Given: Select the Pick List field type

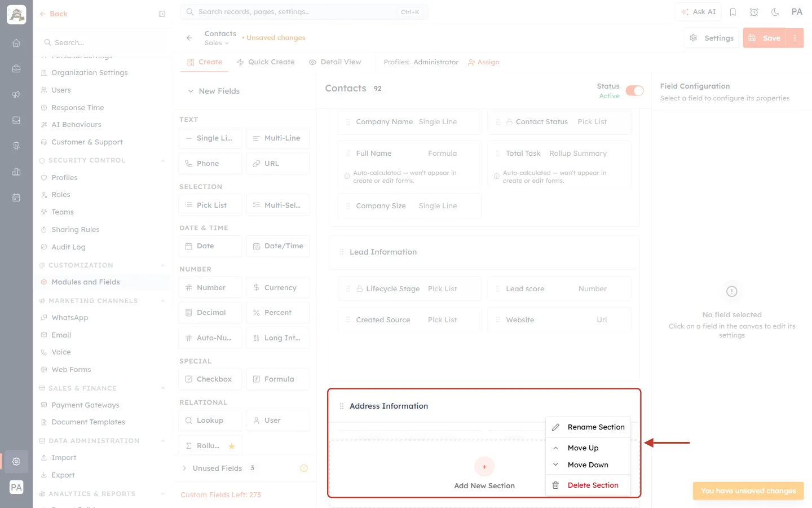Looking at the screenshot, I should coord(210,205).
